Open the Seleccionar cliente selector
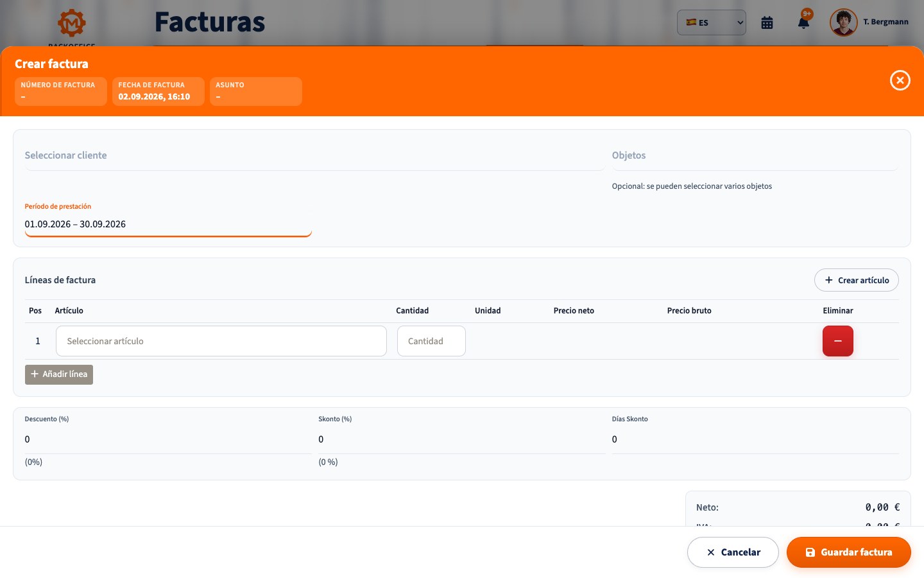Screen dimensions: 924x578 click(x=314, y=155)
